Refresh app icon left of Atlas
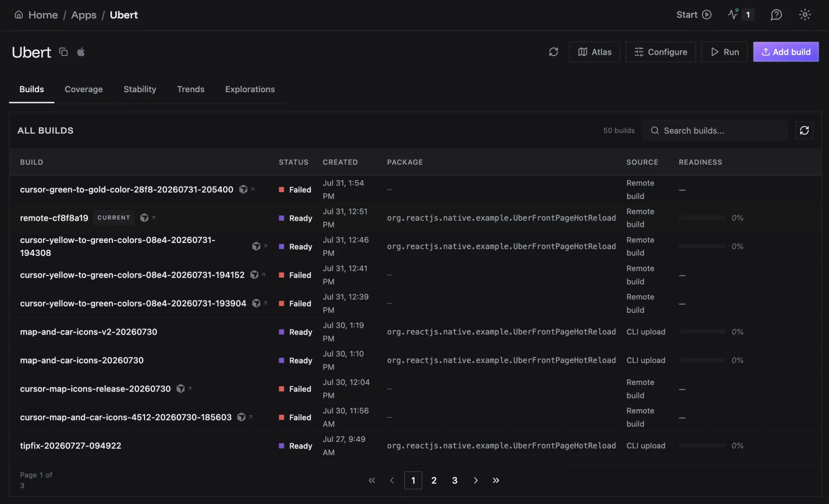Screen dimensions: 829x504 click(x=553, y=52)
